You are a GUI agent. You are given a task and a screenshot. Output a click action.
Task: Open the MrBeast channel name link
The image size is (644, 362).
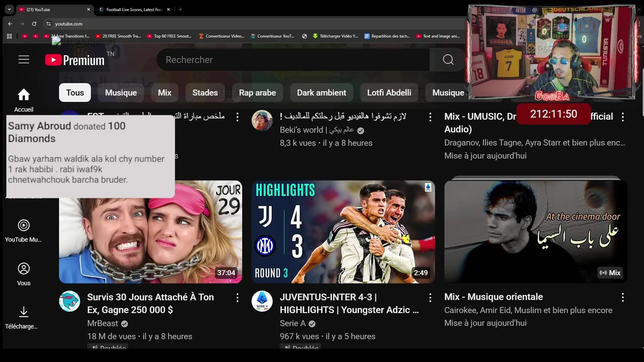click(103, 323)
